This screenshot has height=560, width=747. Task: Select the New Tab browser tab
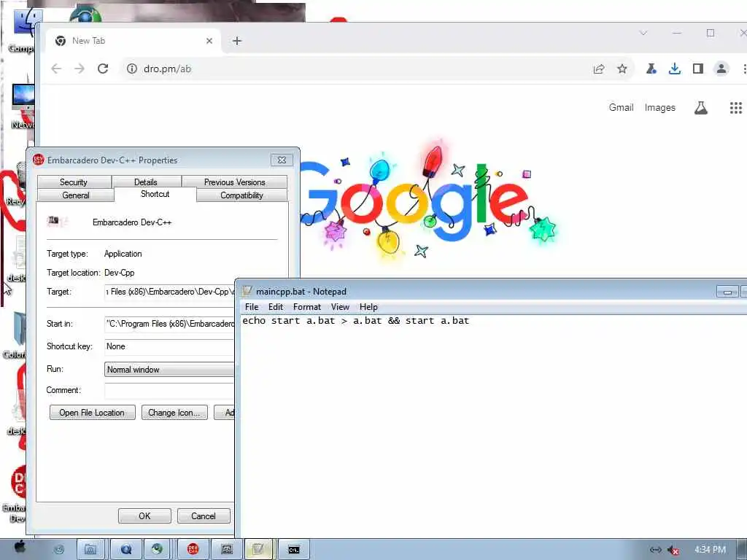click(x=133, y=41)
